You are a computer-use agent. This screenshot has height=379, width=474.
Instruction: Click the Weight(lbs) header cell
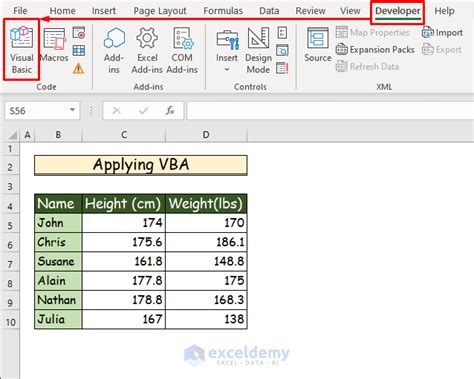pos(206,204)
